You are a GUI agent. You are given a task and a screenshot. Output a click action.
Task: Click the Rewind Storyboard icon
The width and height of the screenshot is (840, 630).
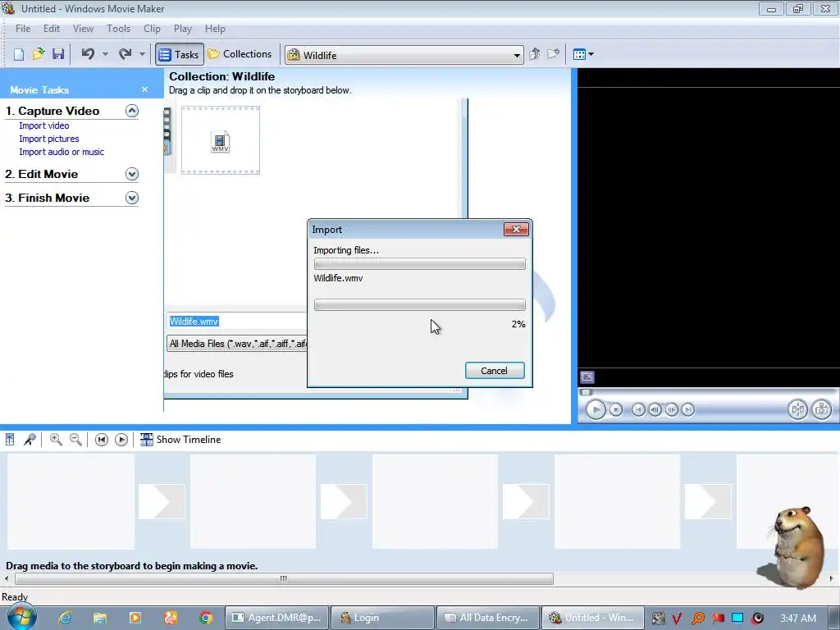pos(101,440)
